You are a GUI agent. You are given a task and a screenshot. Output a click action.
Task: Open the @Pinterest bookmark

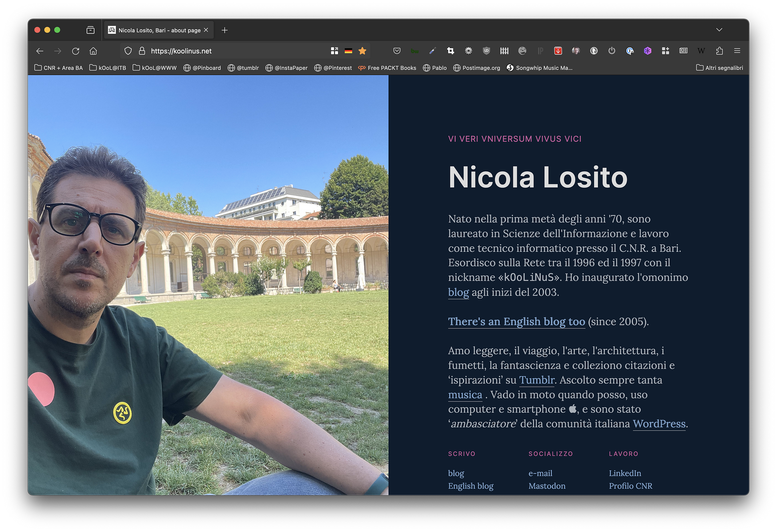pyautogui.click(x=333, y=68)
